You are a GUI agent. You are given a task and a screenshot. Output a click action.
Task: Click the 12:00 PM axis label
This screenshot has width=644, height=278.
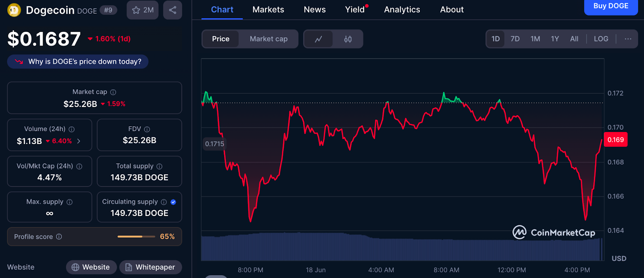pos(512,270)
